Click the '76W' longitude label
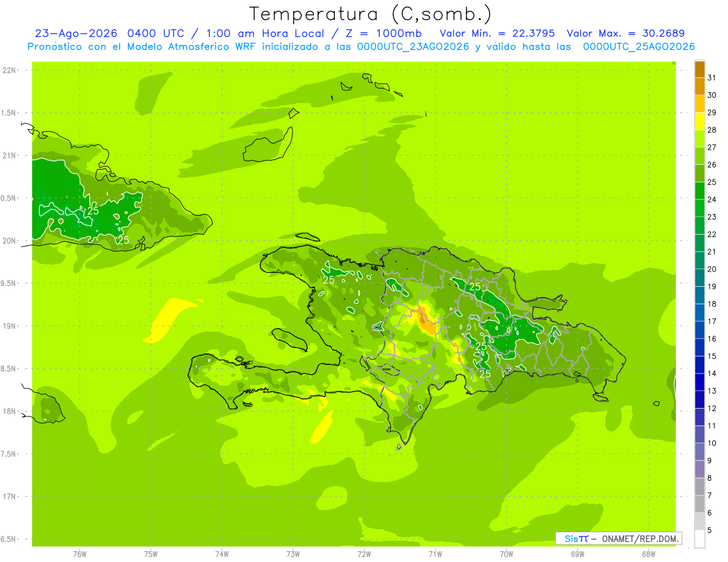The width and height of the screenshot is (728, 562). click(x=79, y=554)
